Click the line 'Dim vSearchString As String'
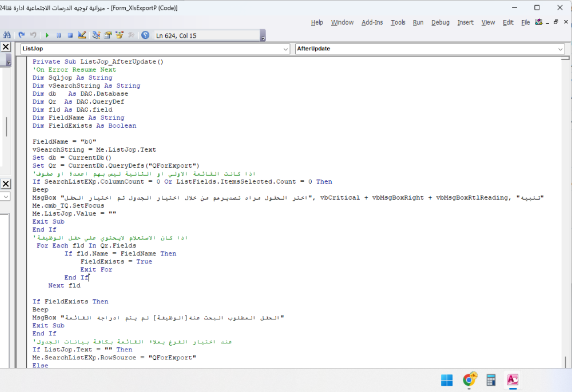572x392 pixels. coord(86,86)
